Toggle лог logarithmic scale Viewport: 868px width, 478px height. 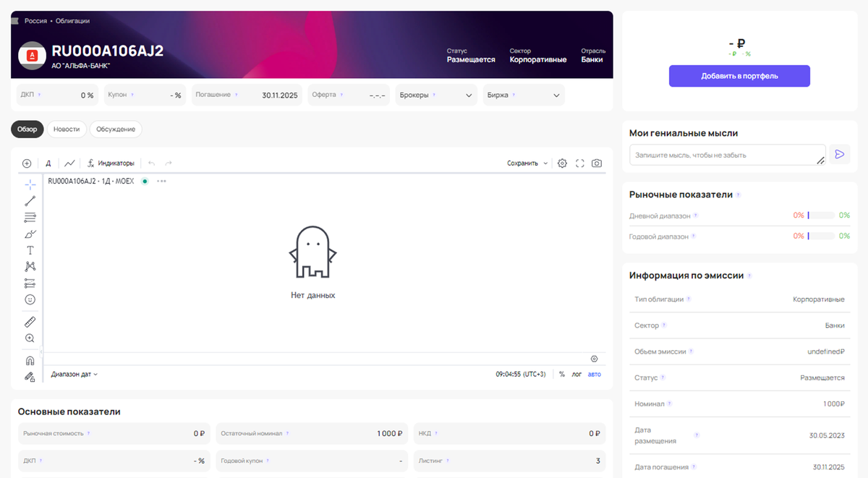(x=576, y=375)
